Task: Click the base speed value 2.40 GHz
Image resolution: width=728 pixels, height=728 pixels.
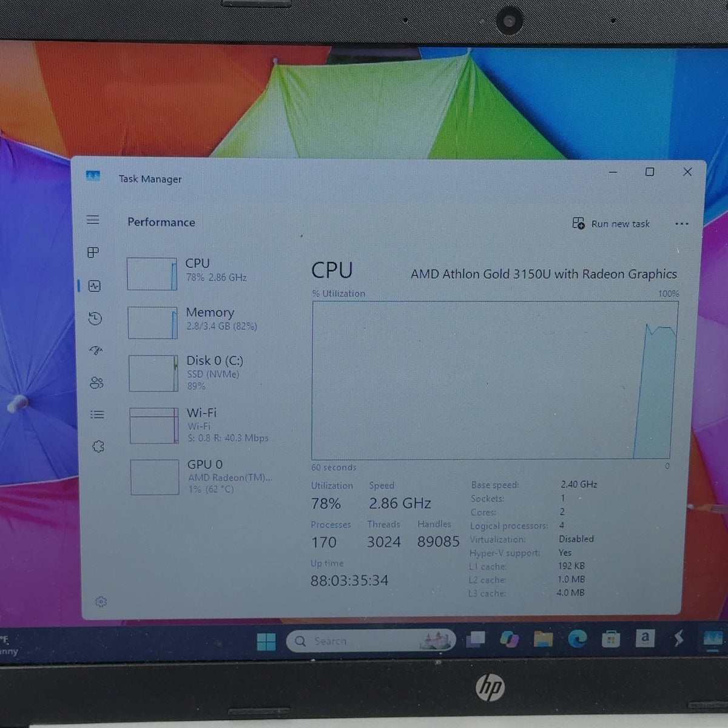Action: 579,484
